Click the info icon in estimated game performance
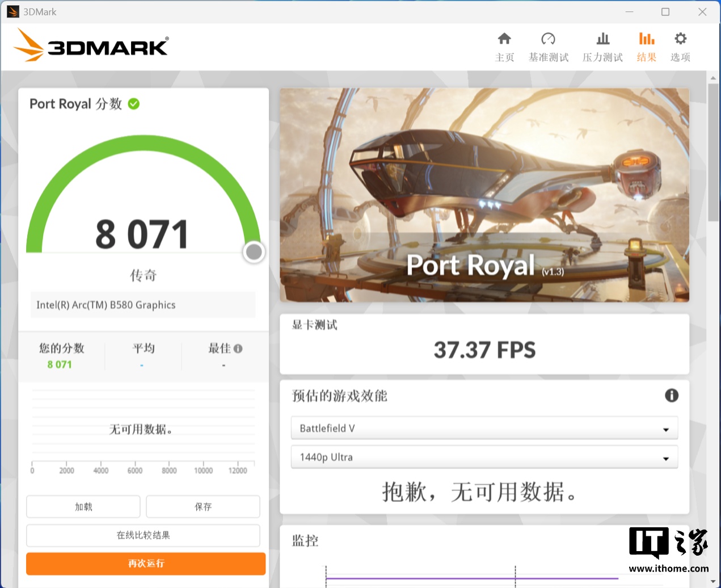 [671, 396]
